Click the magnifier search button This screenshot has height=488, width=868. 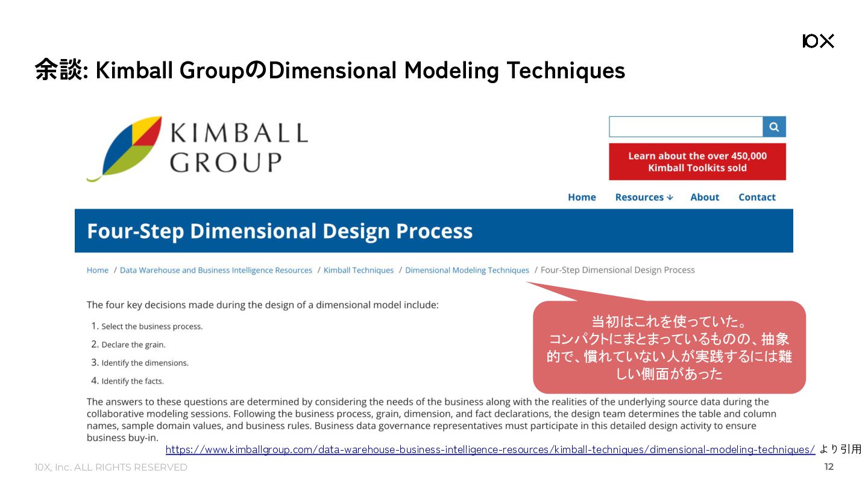(x=774, y=127)
